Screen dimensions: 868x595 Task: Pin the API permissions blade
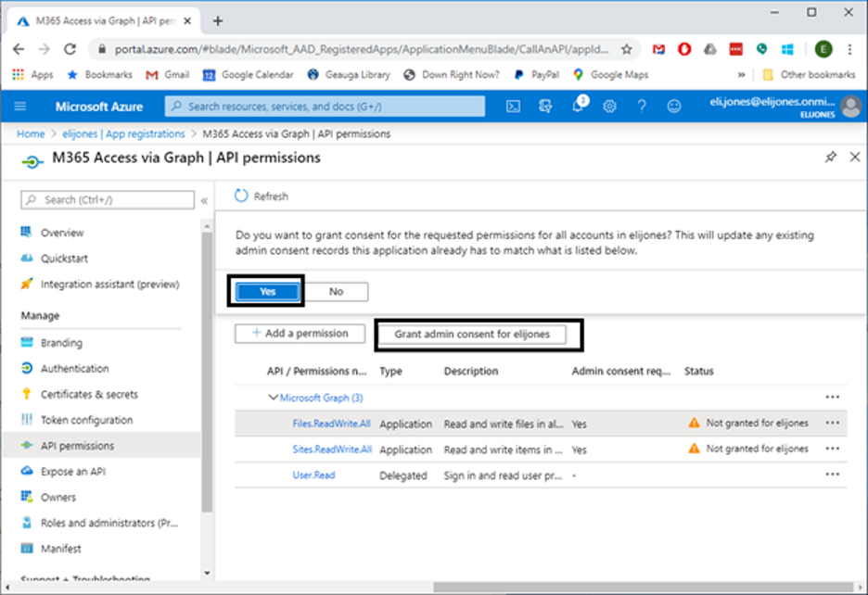tap(831, 158)
